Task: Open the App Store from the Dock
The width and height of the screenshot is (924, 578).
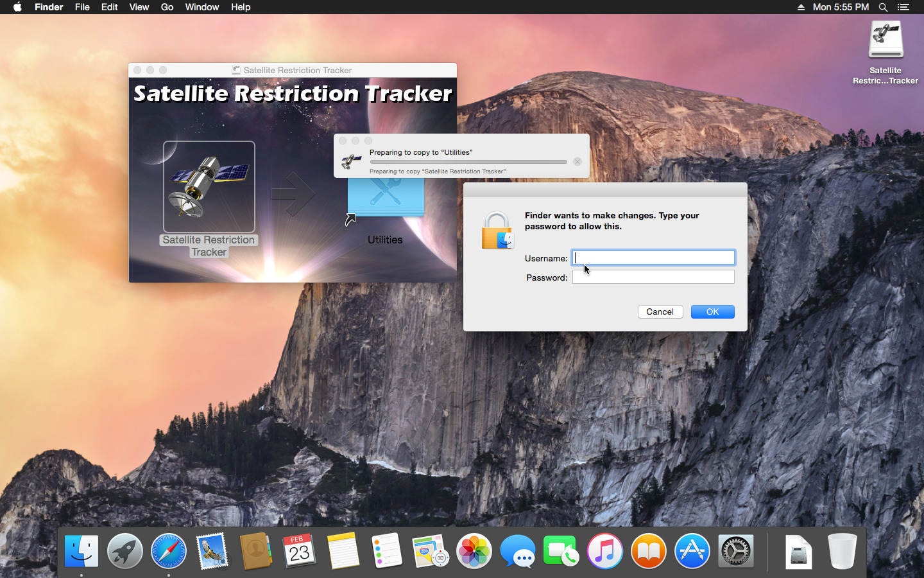Action: pos(692,551)
